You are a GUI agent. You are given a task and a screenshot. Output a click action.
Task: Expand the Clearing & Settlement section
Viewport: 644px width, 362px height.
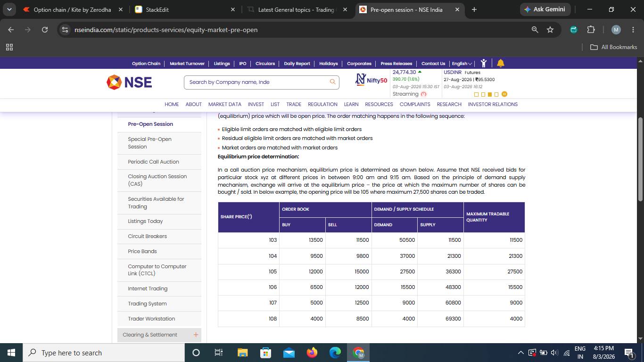(x=196, y=335)
